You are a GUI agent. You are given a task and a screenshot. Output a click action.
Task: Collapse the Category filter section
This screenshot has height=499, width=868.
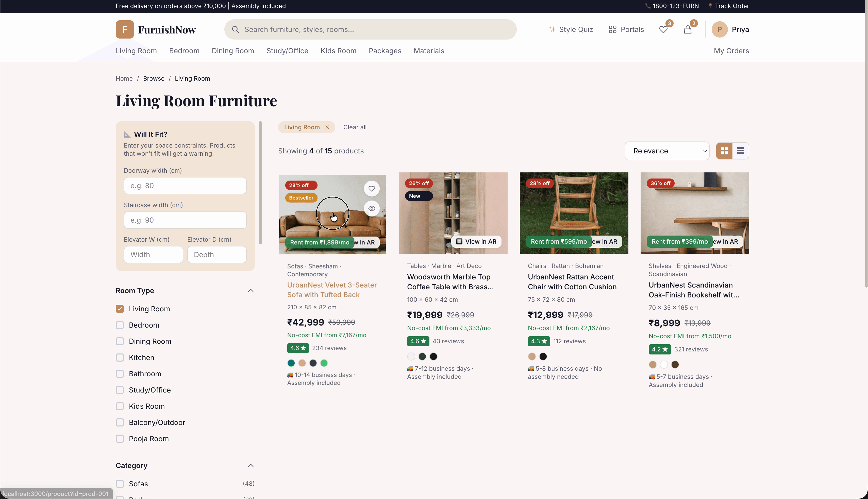pyautogui.click(x=251, y=466)
